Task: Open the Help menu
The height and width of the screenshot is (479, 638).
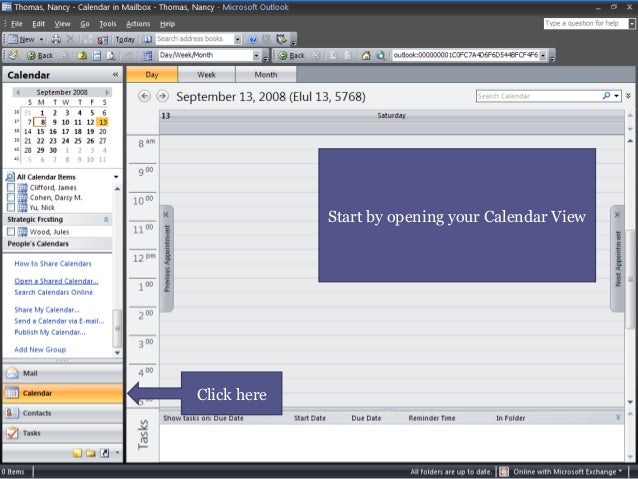Action: click(x=167, y=24)
